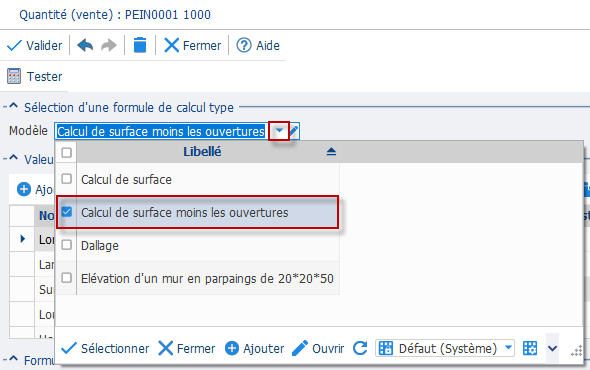Click the grid settings icon in footer
This screenshot has height=370, width=590.
pyautogui.click(x=530, y=348)
